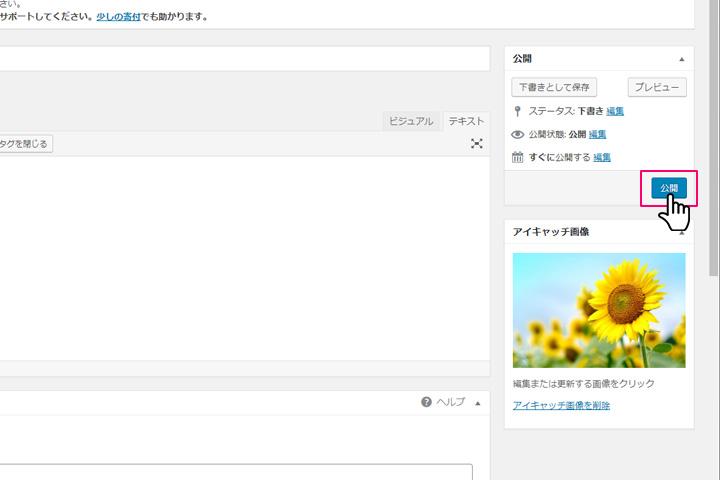Screen dimensions: 720x480
Task: Toggle distraction-free fullscreen editor icon
Action: 476,144
